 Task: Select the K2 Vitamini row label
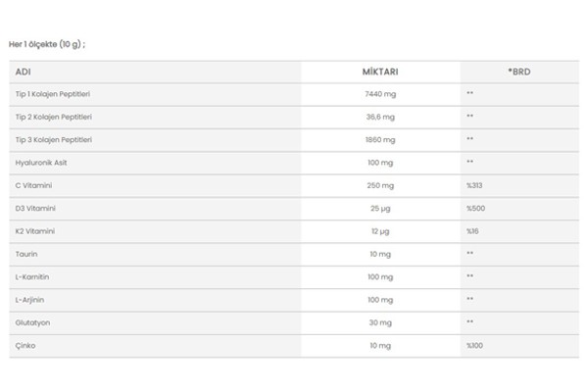(36, 231)
